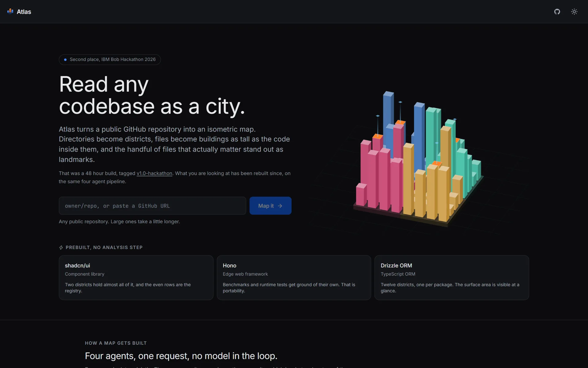Click the lightning icon beside PREBUILT heading
The width and height of the screenshot is (588, 368).
point(61,247)
